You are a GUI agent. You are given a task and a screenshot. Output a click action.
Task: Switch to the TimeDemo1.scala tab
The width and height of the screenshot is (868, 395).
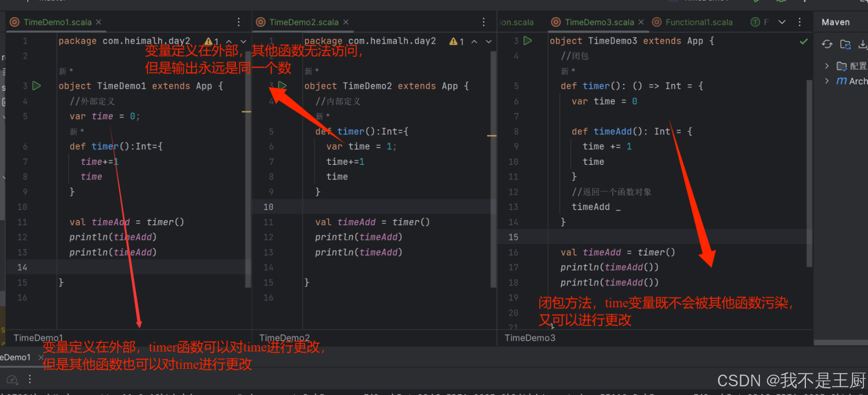pos(57,22)
